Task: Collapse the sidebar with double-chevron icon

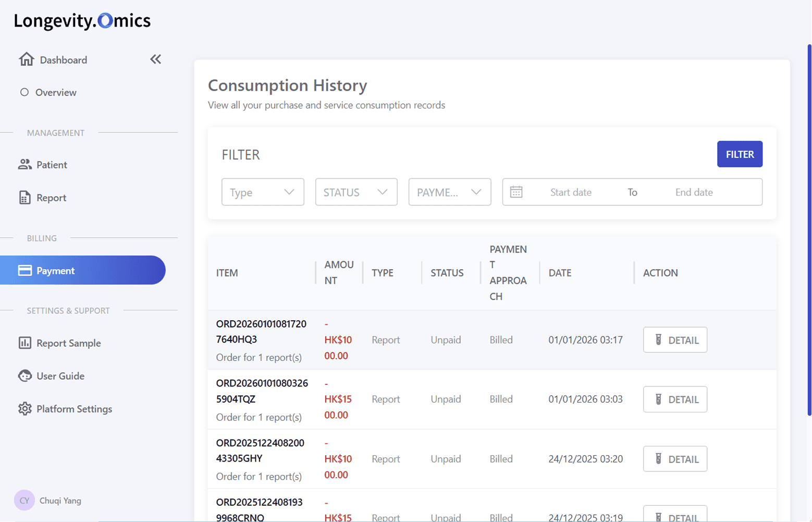Action: (155, 59)
